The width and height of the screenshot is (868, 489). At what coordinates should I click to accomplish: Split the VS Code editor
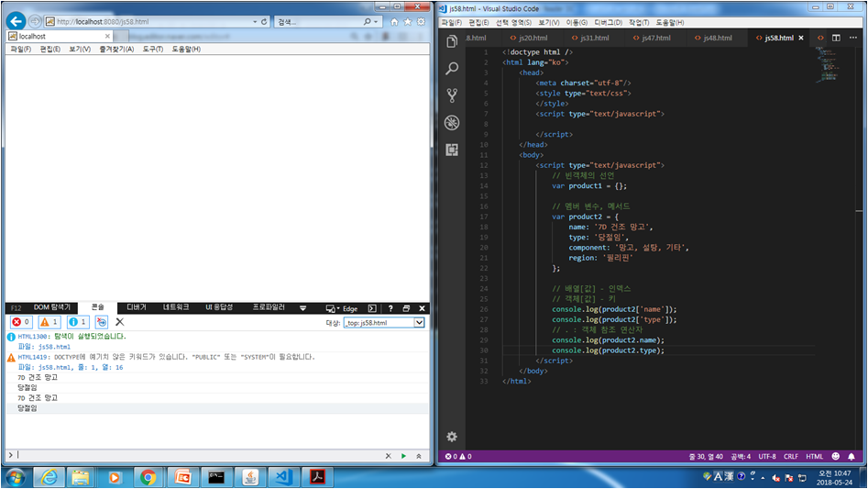coord(836,38)
